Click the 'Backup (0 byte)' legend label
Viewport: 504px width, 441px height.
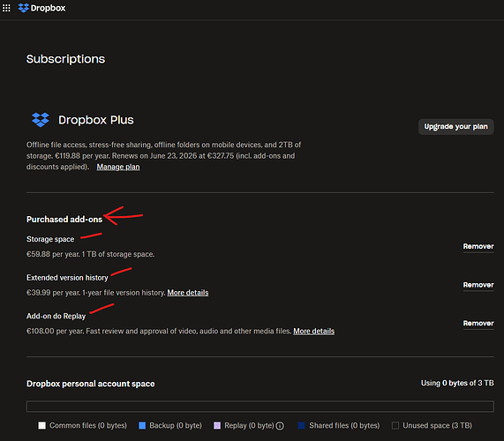coord(176,426)
